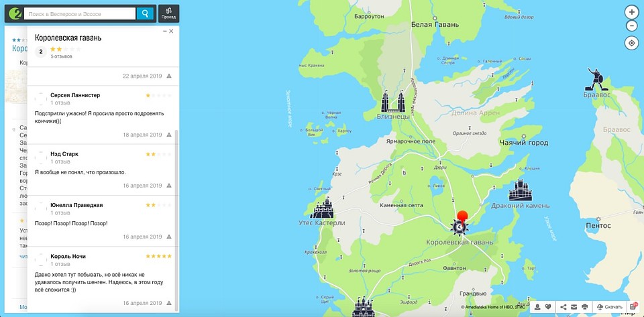Report Нэд Старк's review warning icon
This screenshot has width=644, height=317.
pyautogui.click(x=169, y=186)
